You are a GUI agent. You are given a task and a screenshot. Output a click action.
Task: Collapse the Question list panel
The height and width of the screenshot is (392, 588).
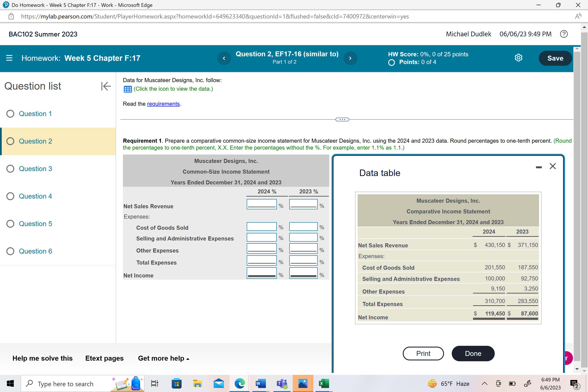106,86
